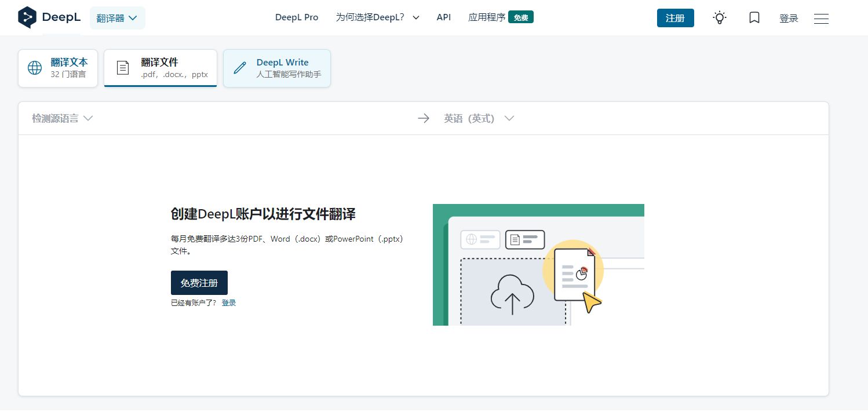Open the hamburger menu icon
Image resolution: width=868 pixels, height=412 pixels.
(821, 19)
